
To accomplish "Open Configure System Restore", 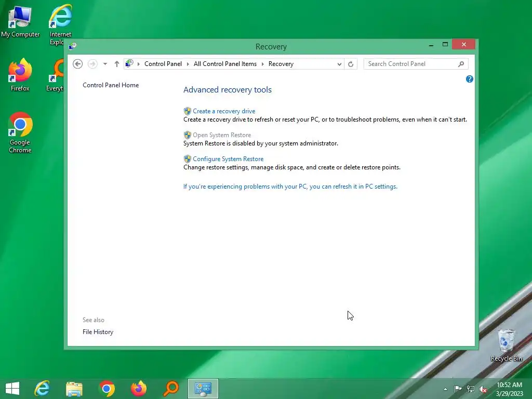I will (x=228, y=159).
